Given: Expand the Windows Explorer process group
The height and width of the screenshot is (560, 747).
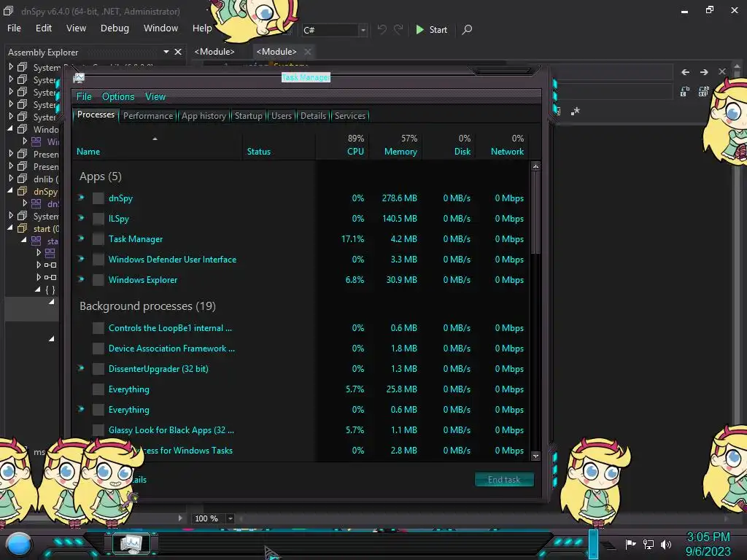Looking at the screenshot, I should (81, 279).
